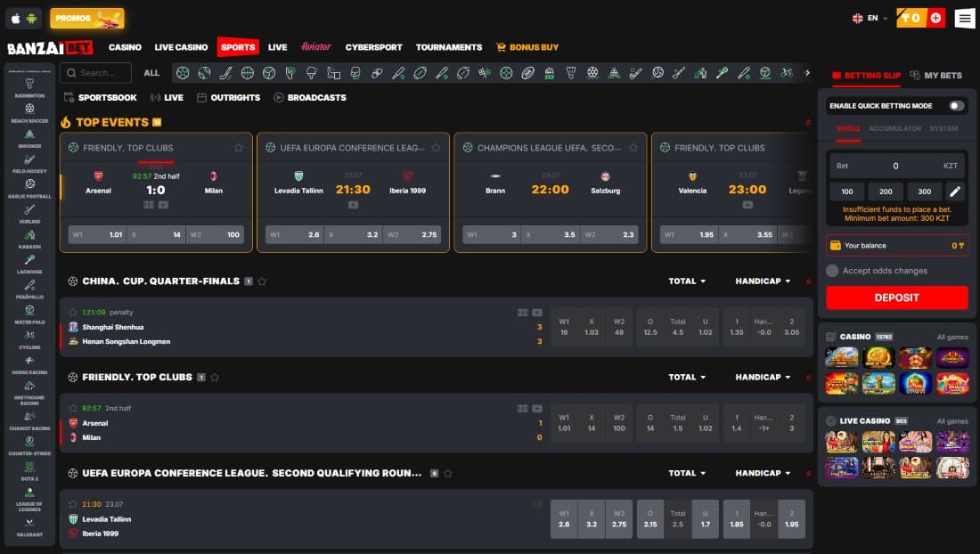Screen dimensions: 980x554
Task: Click the Bet amount input field
Action: 897,167
